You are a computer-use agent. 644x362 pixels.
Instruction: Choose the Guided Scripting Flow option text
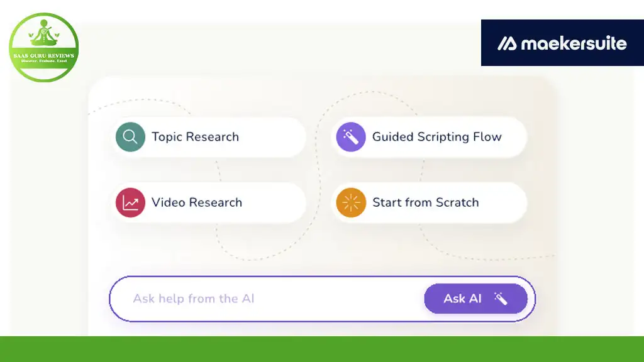tap(436, 136)
